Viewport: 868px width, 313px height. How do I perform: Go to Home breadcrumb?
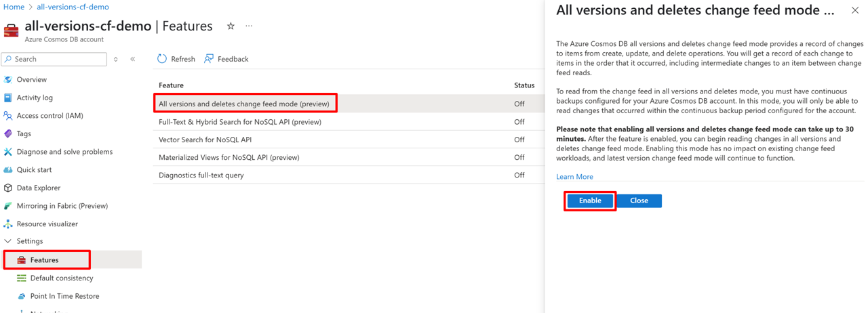click(x=14, y=7)
